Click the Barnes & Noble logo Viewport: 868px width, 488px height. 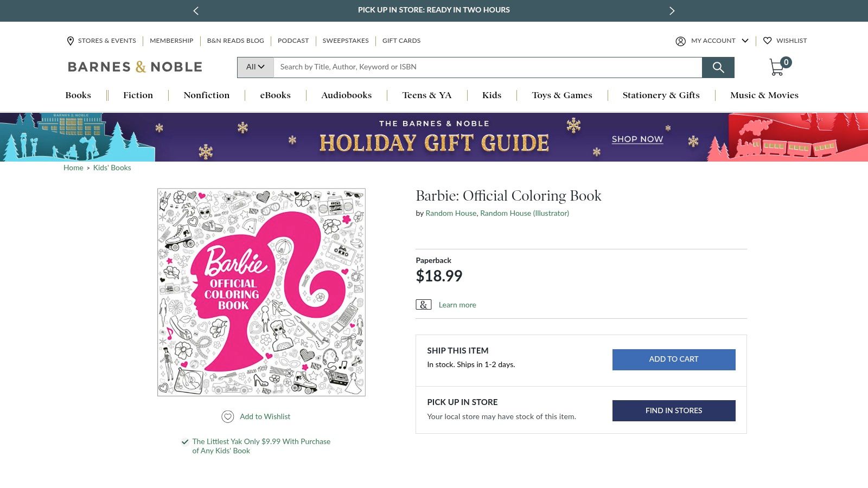click(x=135, y=66)
